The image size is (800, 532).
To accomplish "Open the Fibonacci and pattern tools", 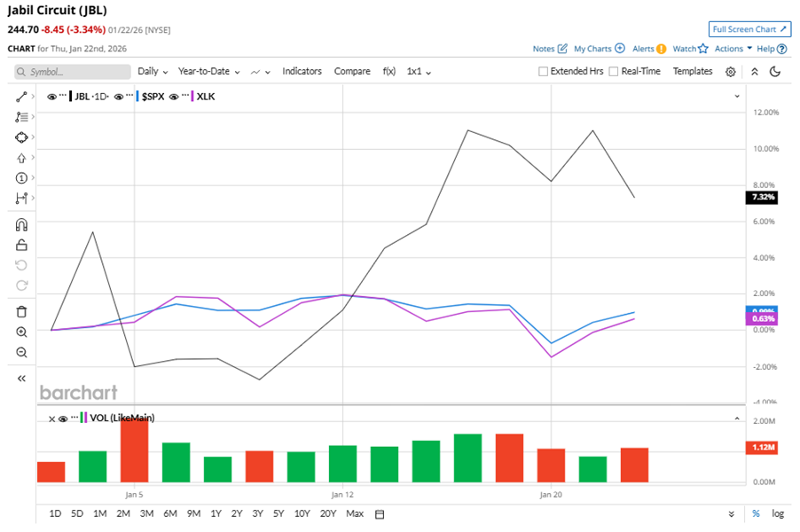I will click(21, 117).
